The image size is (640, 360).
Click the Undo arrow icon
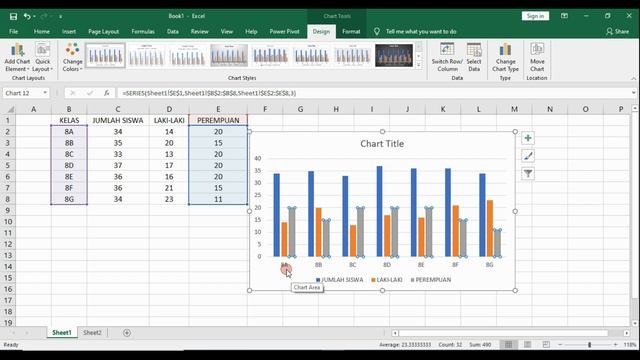coord(27,16)
